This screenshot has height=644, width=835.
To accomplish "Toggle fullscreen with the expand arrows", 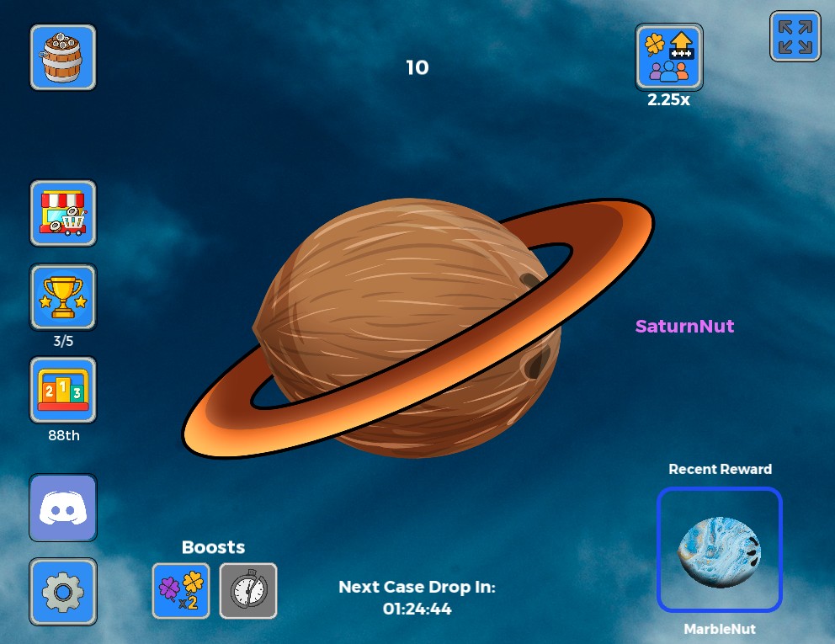I will pos(795,36).
